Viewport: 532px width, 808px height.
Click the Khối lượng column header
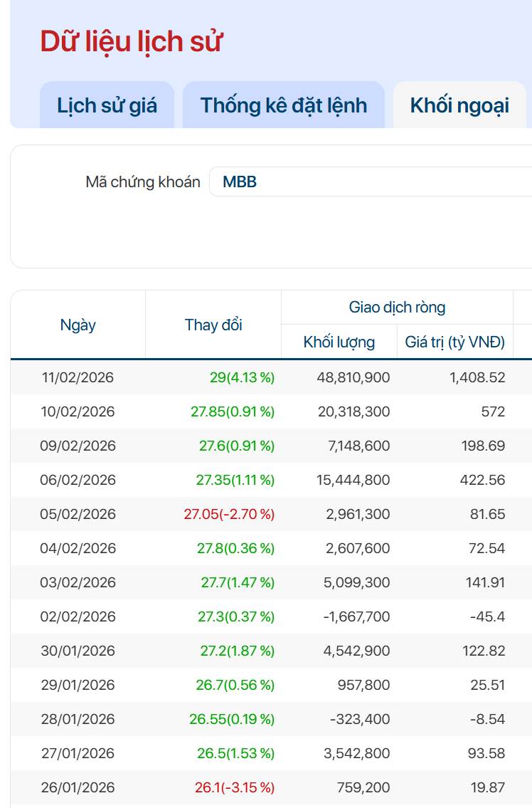point(339,342)
